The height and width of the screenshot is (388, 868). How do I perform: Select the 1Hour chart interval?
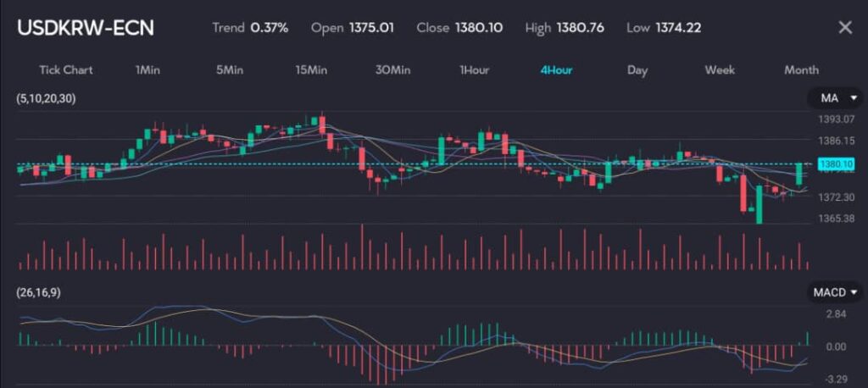(474, 69)
